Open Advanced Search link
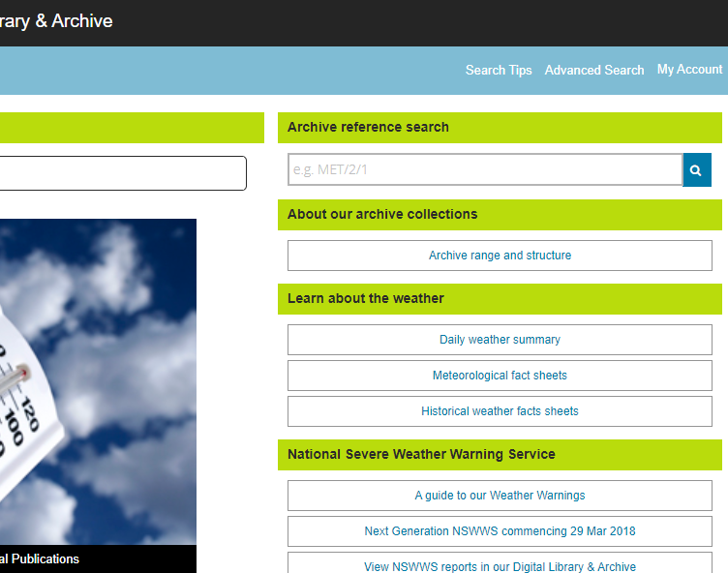 (594, 70)
